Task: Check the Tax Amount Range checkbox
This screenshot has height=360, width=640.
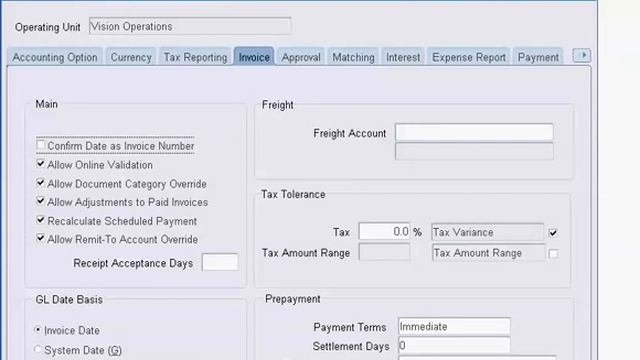Action: pos(553,254)
